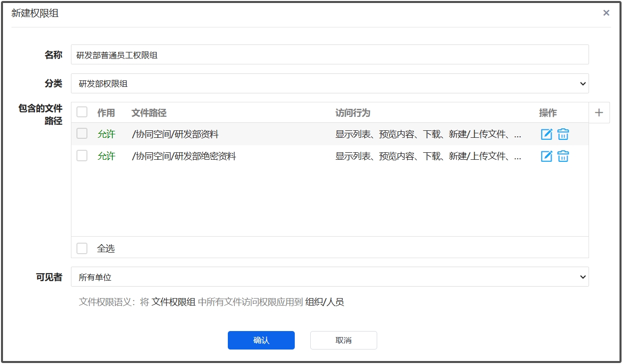
Task: Delete the 研发部资料 path row
Action: click(x=563, y=134)
